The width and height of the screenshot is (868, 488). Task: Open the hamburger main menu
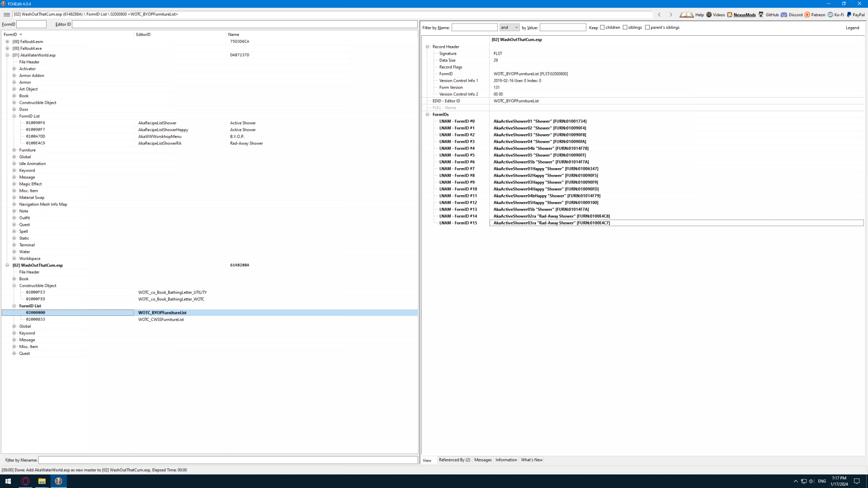click(7, 14)
